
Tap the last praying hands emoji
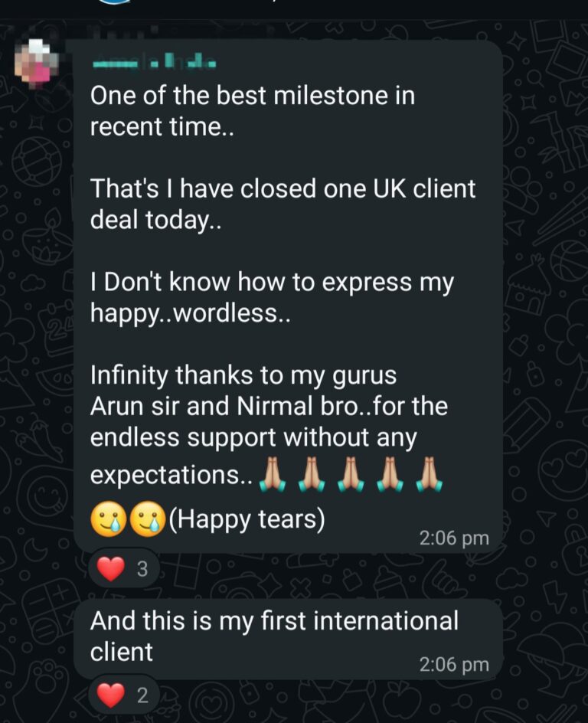coord(429,473)
